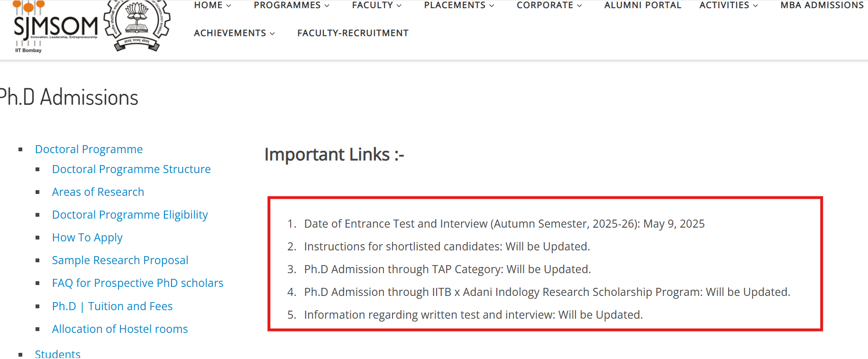Select the Allocation of Hostel rooms link

119,329
